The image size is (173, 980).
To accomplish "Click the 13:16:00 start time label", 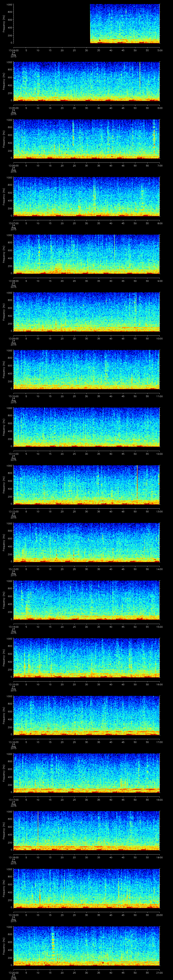I will tap(13, 742).
